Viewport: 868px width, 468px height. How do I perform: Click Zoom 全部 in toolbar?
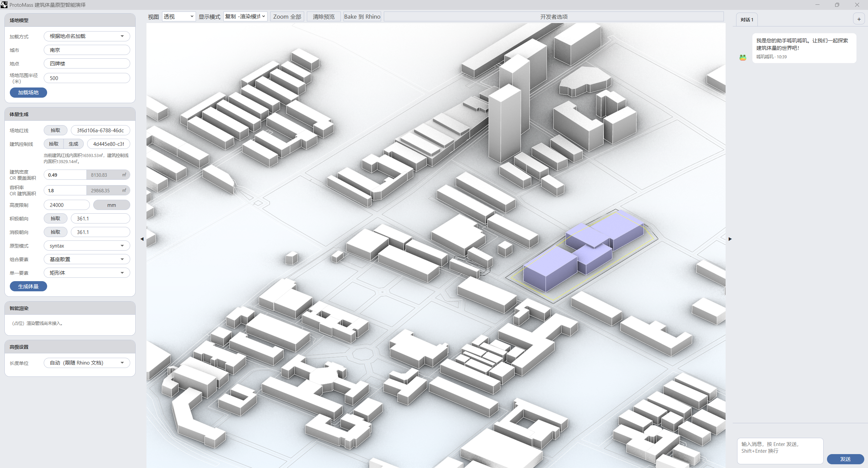(287, 17)
